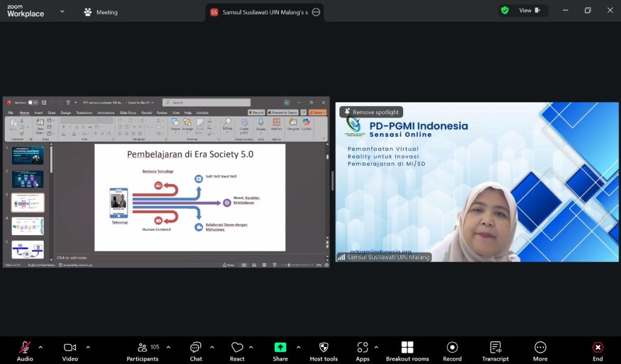
Task: Click the React heart icon
Action: (x=237, y=348)
